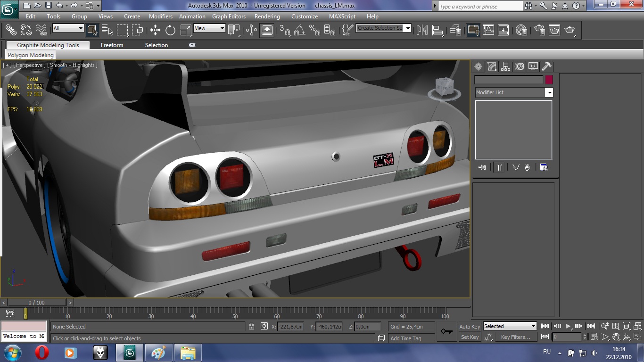Click the ViewCube in the viewport
644x362 pixels.
(444, 88)
